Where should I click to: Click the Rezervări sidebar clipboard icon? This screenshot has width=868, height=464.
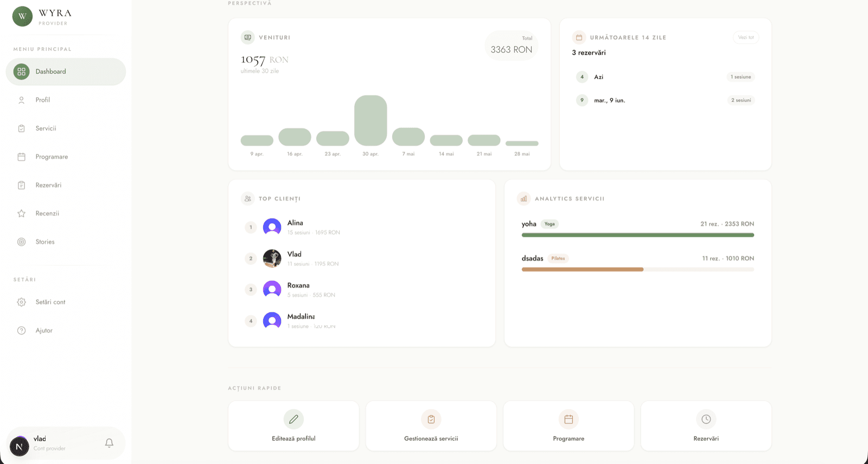coord(22,185)
